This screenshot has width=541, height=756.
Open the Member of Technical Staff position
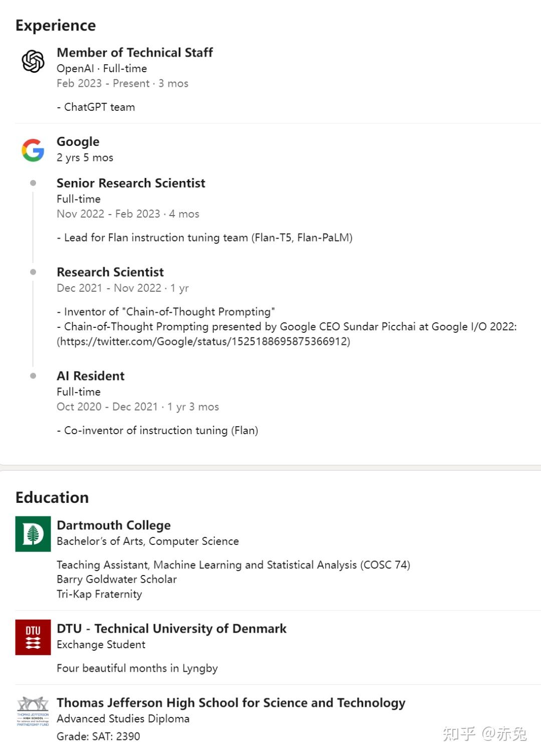135,53
